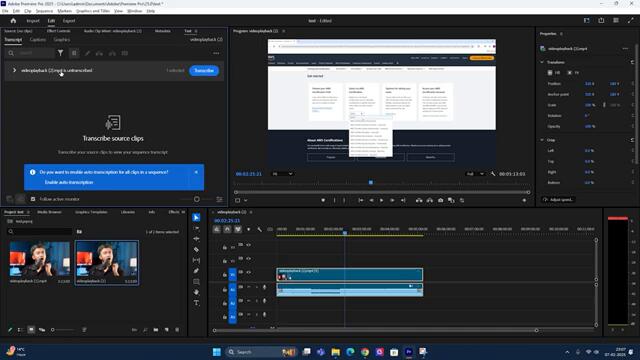Play the sequence in Program monitor

[382, 200]
